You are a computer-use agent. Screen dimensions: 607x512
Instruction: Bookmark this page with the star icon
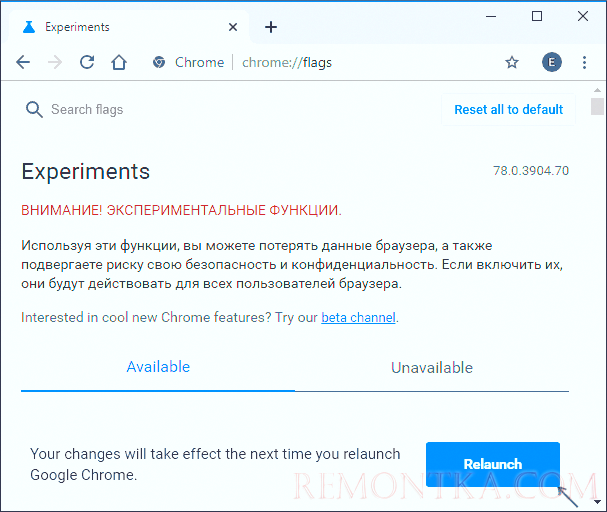[x=512, y=62]
